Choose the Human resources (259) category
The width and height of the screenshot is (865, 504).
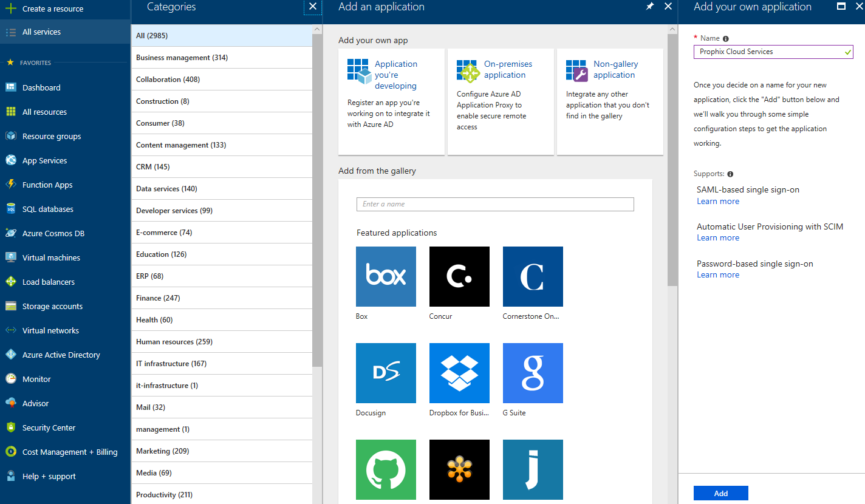click(x=222, y=342)
